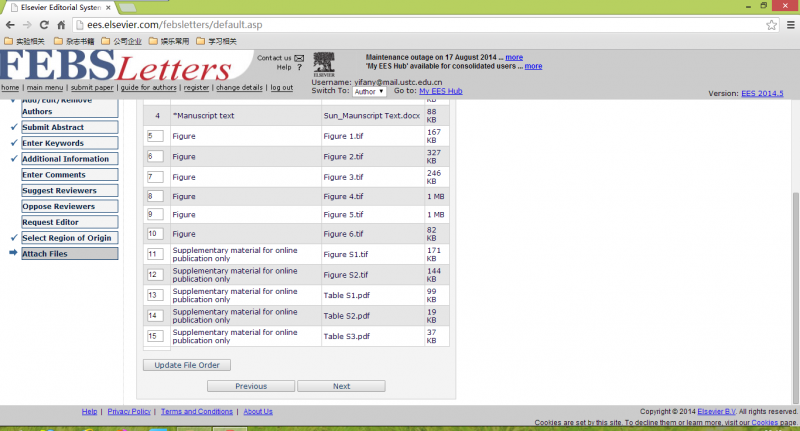Select the Elsevier Editorial System tab
The height and width of the screenshot is (431, 800).
click(60, 8)
